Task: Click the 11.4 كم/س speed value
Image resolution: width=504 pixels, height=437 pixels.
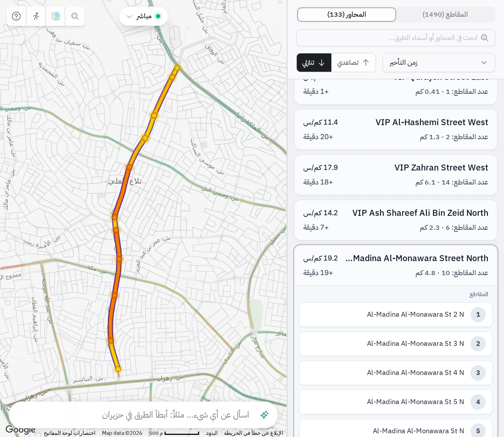Action: (321, 122)
